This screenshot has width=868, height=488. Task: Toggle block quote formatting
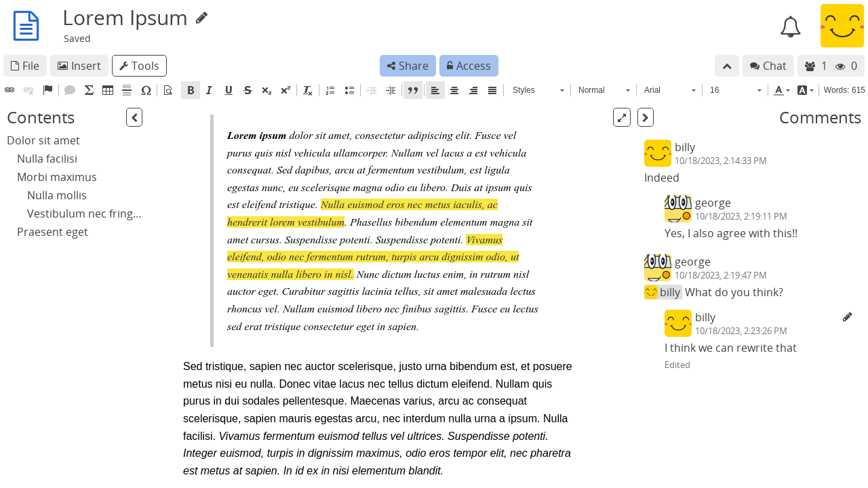click(412, 89)
